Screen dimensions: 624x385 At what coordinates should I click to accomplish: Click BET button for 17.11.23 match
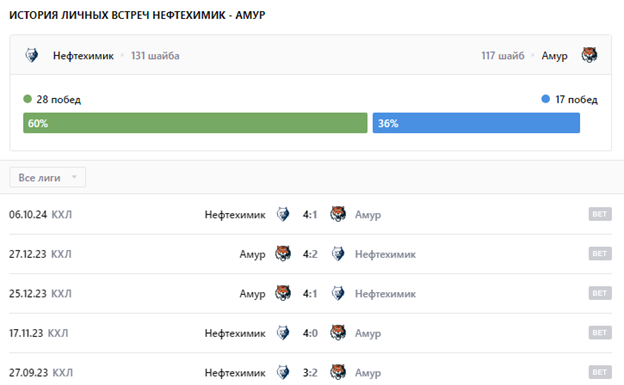(600, 332)
